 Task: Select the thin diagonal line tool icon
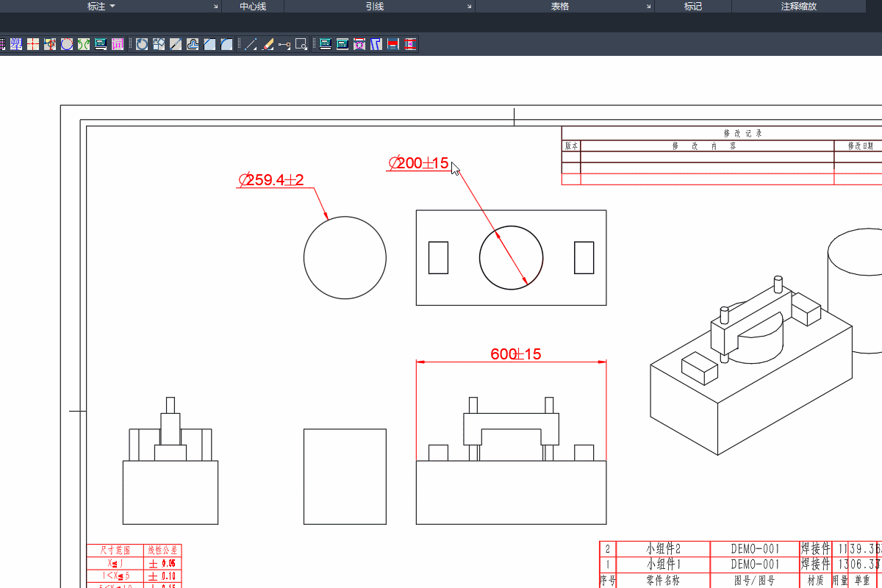point(251,44)
